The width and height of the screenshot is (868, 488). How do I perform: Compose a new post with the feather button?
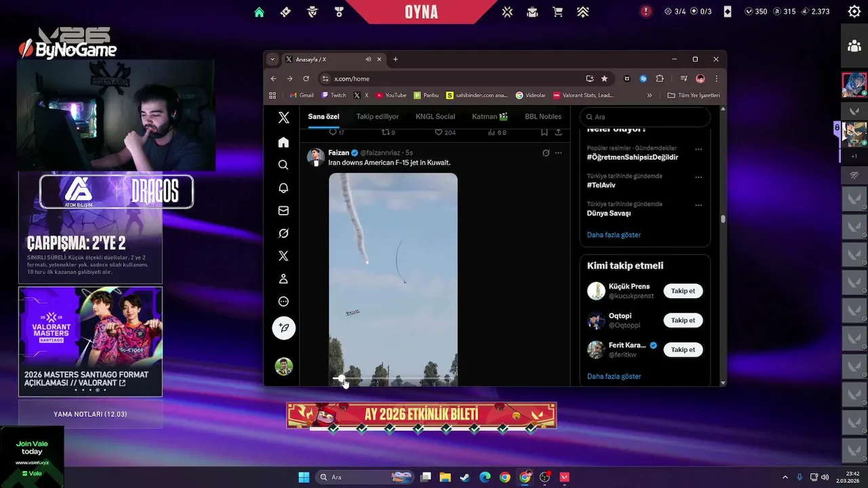283,328
